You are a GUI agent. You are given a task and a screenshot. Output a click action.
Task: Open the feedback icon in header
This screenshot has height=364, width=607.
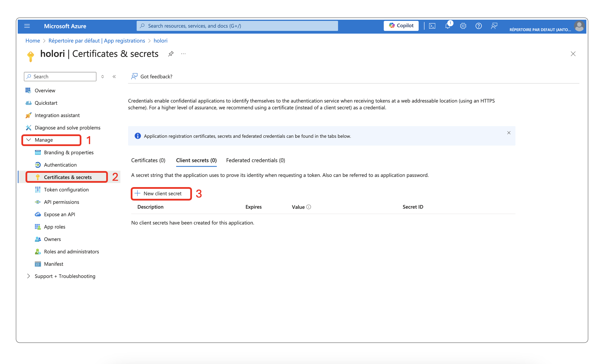coord(494,26)
